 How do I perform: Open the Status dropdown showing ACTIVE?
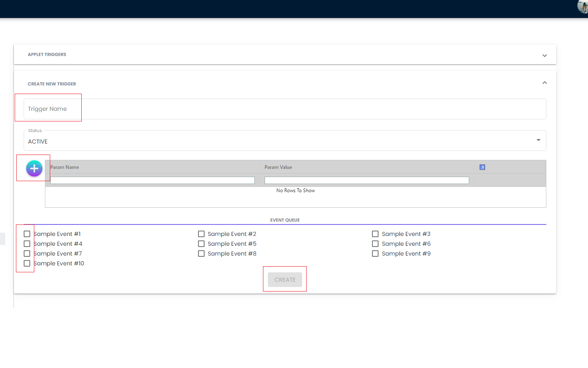[x=285, y=141]
